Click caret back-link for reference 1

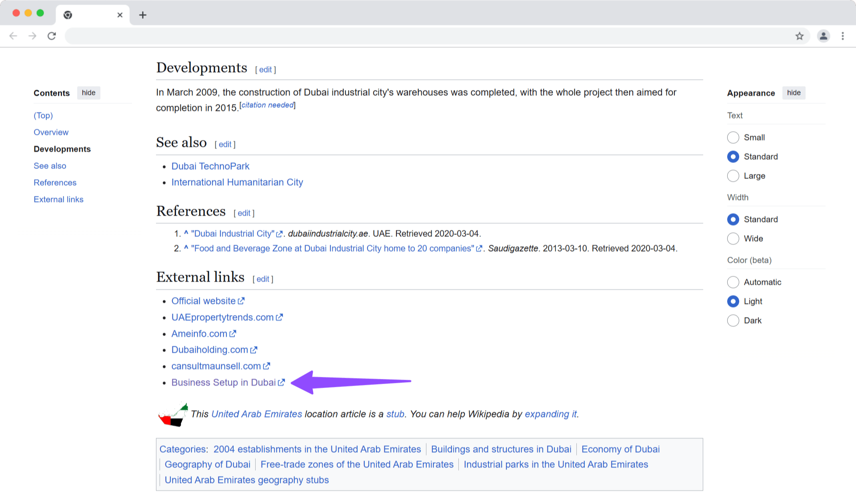186,233
